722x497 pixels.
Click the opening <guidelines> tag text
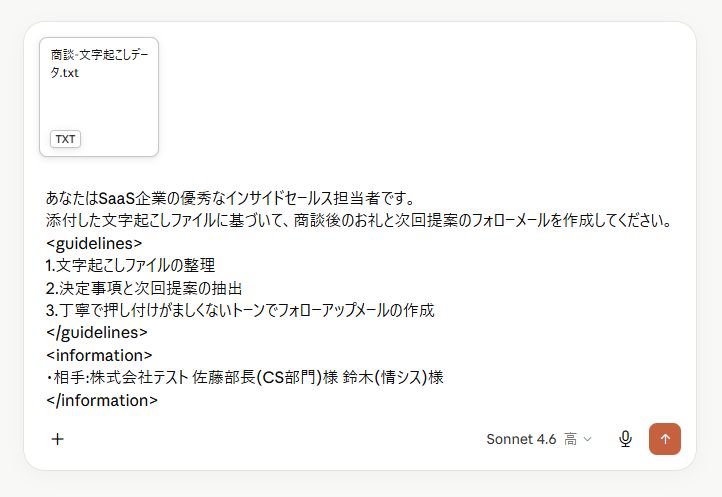pos(94,243)
